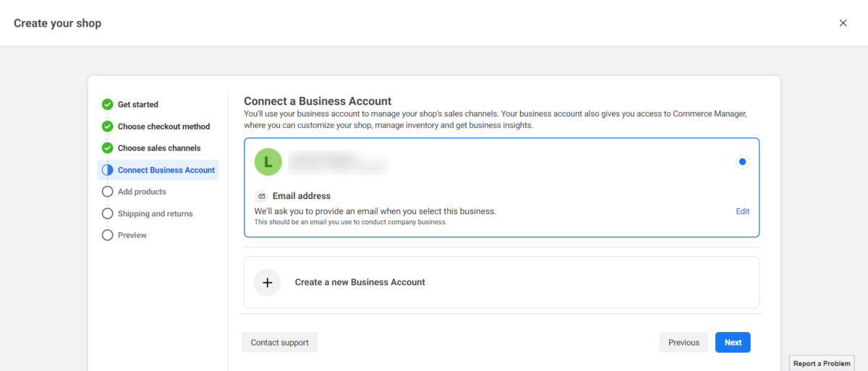
Task: Click the half-filled Connect Business Account step icon
Action: pos(107,170)
